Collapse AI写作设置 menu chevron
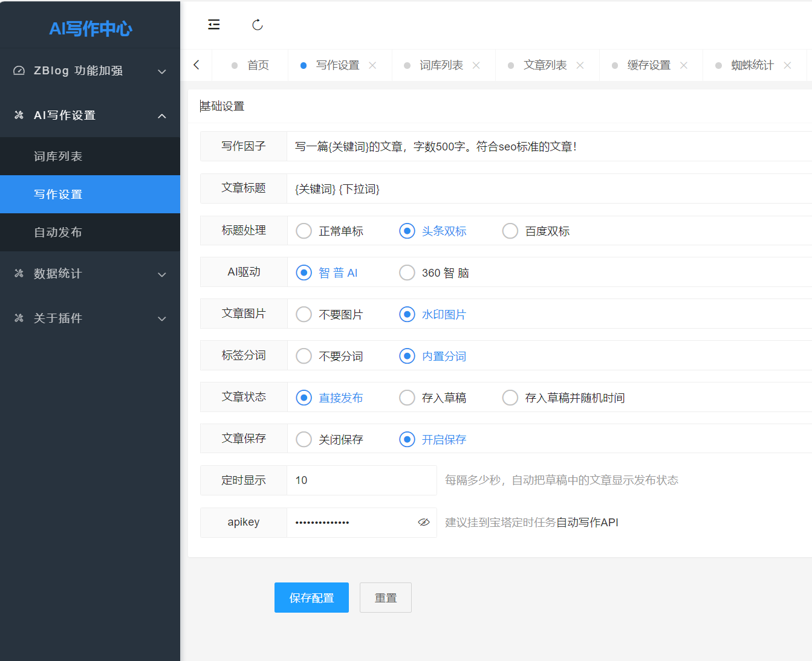 click(x=162, y=115)
